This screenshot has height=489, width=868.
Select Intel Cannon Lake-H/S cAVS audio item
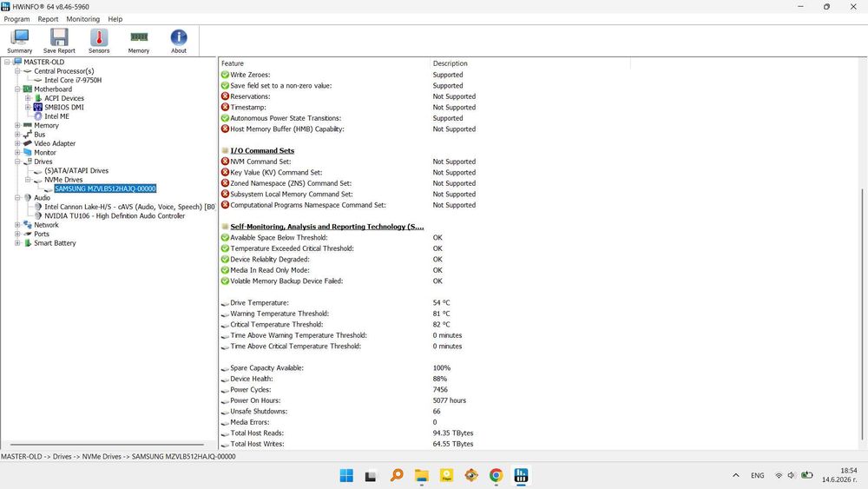click(x=130, y=207)
